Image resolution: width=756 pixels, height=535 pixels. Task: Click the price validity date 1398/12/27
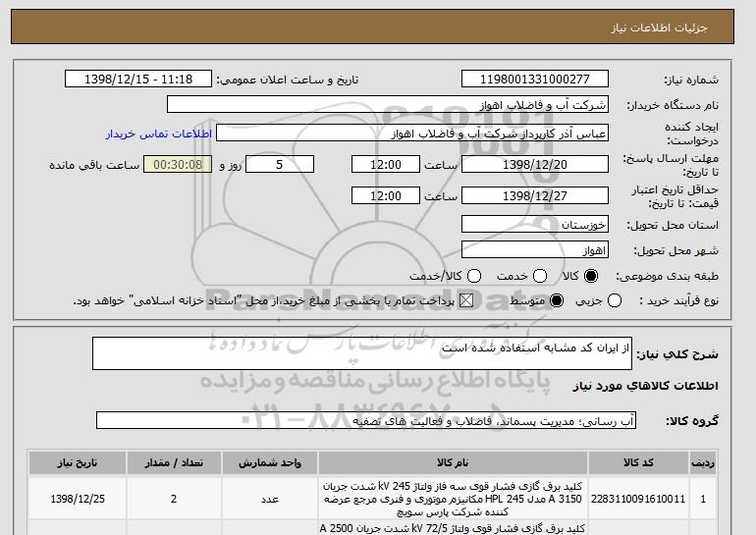[x=535, y=195]
